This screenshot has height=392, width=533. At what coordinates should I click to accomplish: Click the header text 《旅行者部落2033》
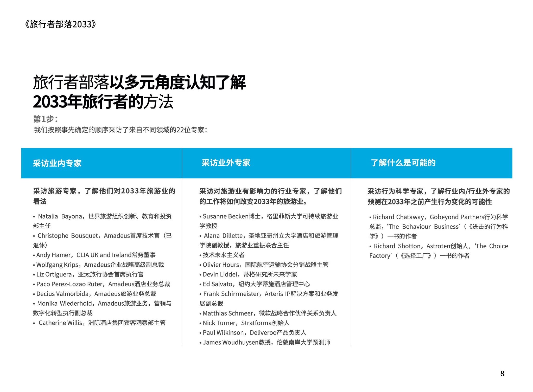click(60, 24)
